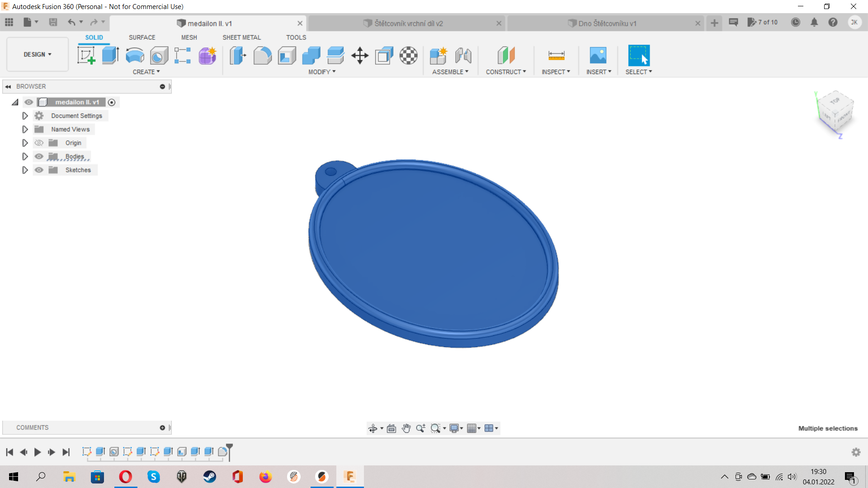The width and height of the screenshot is (868, 488).
Task: Select the Measure tool
Action: coord(556,56)
